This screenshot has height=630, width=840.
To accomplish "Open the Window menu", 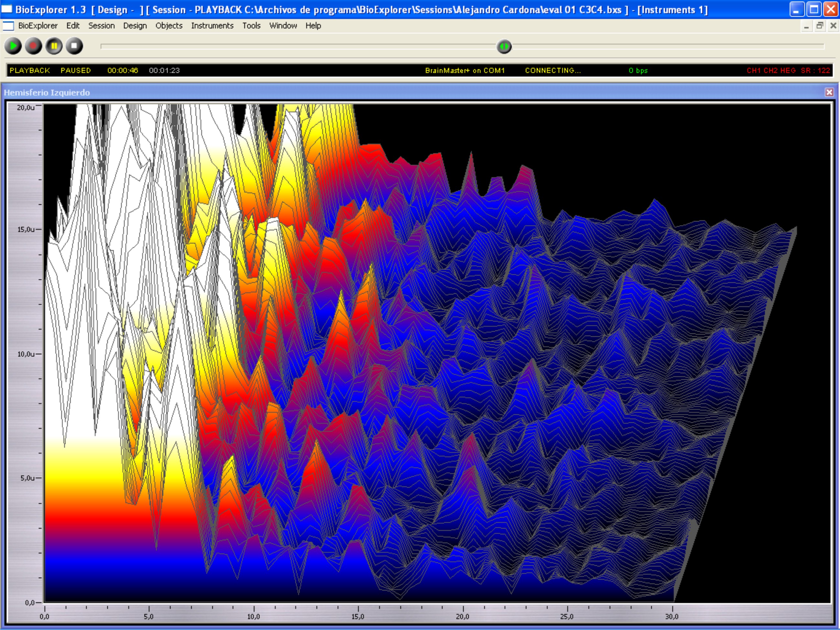I will 283,26.
